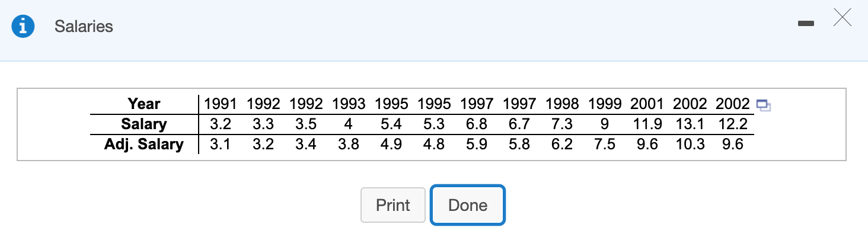Image resolution: width=868 pixels, height=237 pixels.
Task: Minimize the Salaries dialog
Action: (x=806, y=24)
